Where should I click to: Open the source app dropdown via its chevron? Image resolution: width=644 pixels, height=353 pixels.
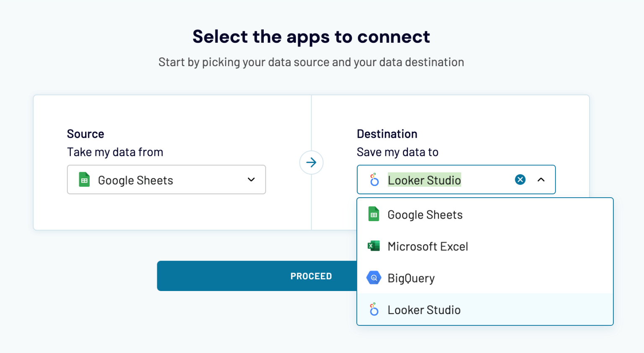click(x=251, y=180)
